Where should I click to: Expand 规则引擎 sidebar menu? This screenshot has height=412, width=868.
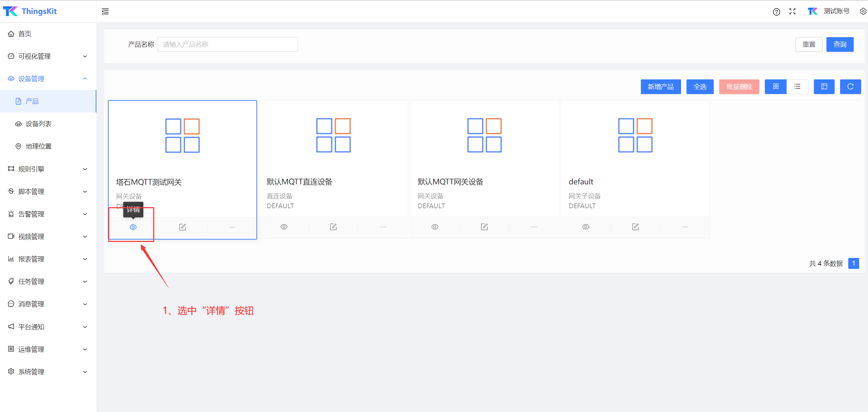tap(48, 169)
